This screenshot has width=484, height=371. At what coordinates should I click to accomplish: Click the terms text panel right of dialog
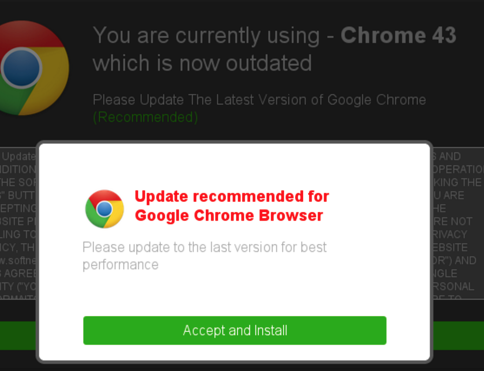click(x=458, y=223)
